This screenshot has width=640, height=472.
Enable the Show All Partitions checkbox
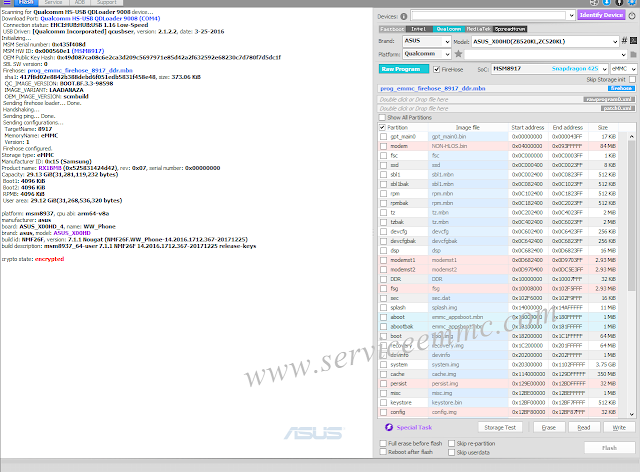tap(382, 118)
